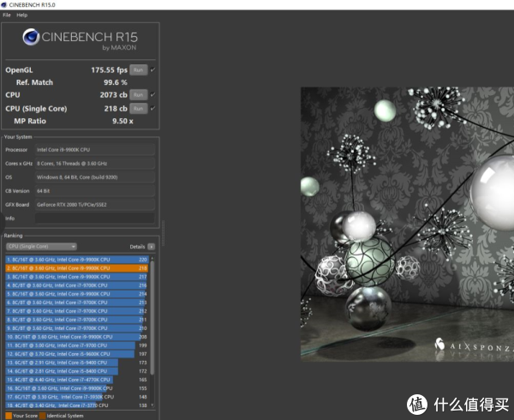Click the Cinebench title bar app icon
This screenshot has width=514, height=420.
[4, 4]
